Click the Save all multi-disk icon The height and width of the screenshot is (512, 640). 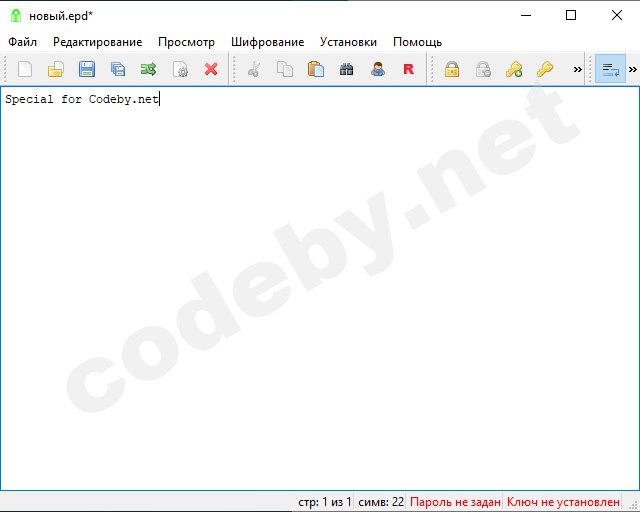(x=118, y=69)
